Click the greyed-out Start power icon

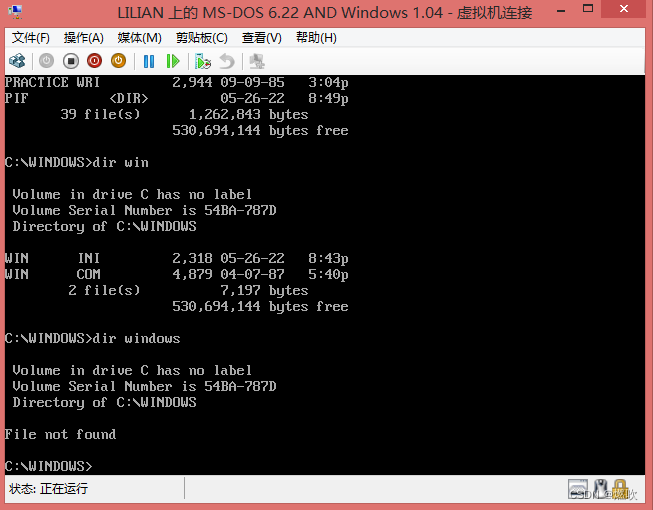46,61
